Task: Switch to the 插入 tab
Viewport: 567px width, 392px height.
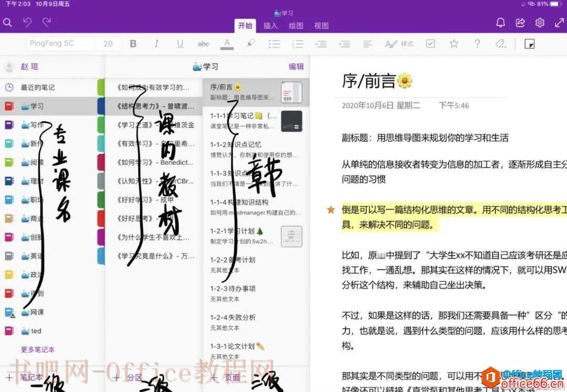Action: [270, 26]
